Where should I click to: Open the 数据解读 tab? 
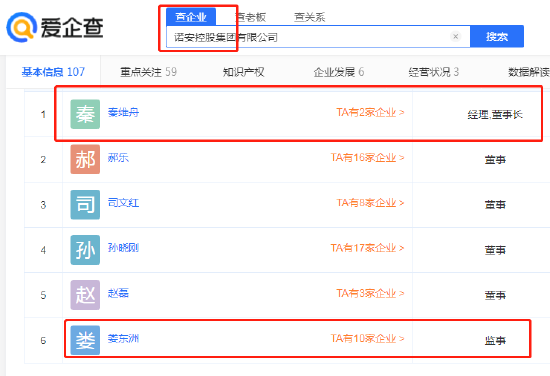coord(529,72)
